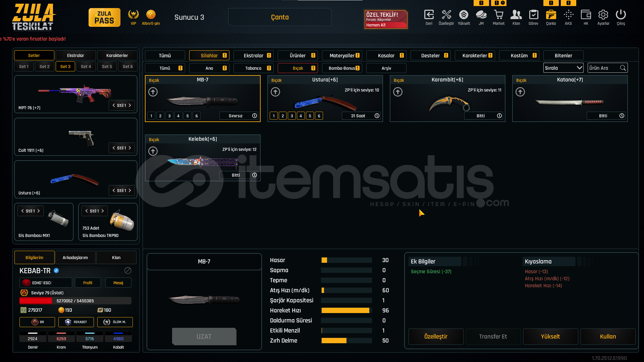Click upgrade arrow on Ustura[+6] card

[x=275, y=92]
